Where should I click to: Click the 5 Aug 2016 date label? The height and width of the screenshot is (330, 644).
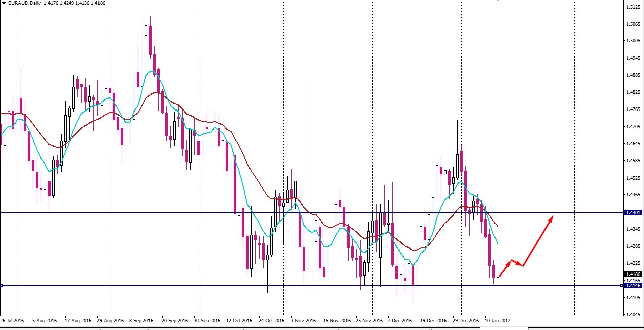pos(44,320)
